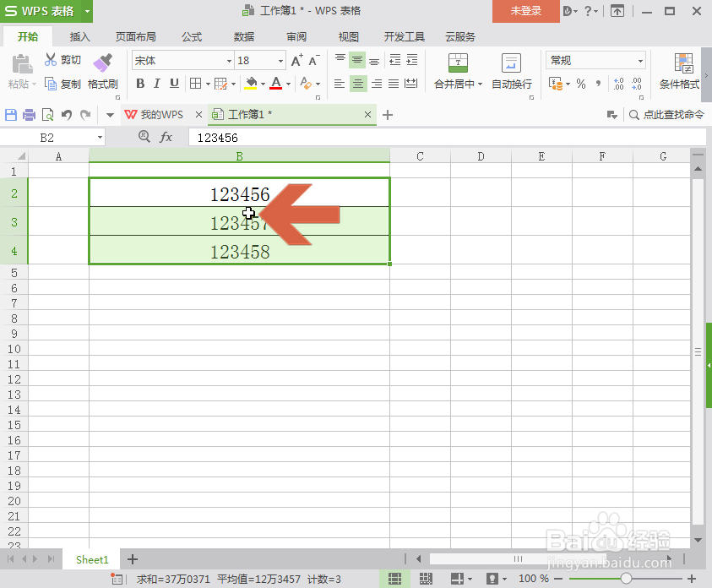Click the 未登录 login button
Screen dimensions: 712x588
(526, 11)
